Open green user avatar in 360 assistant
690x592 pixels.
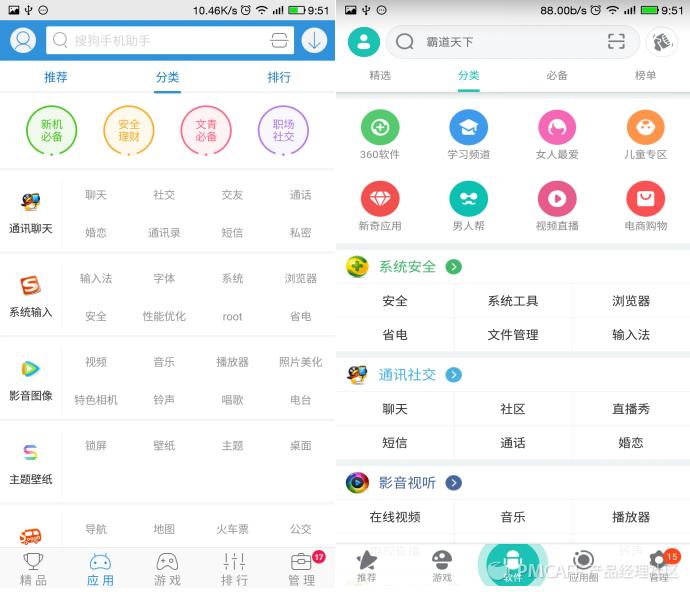click(363, 42)
